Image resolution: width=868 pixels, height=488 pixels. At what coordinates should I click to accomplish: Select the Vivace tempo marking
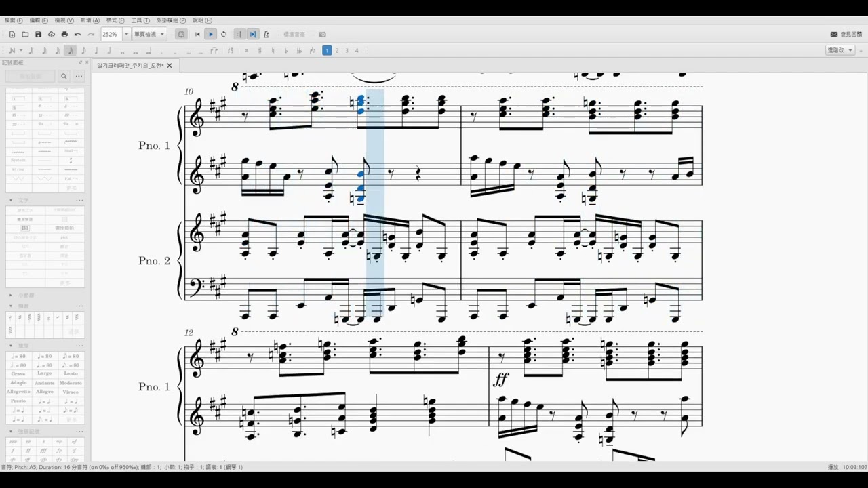point(71,392)
